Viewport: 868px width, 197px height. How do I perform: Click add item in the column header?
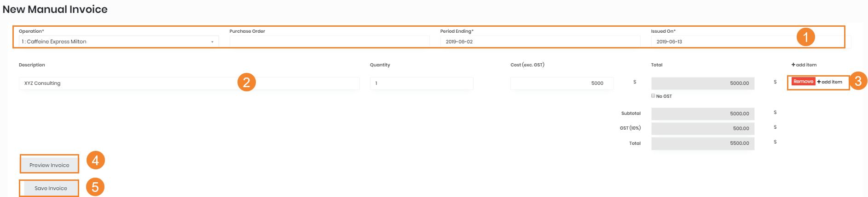pos(804,65)
